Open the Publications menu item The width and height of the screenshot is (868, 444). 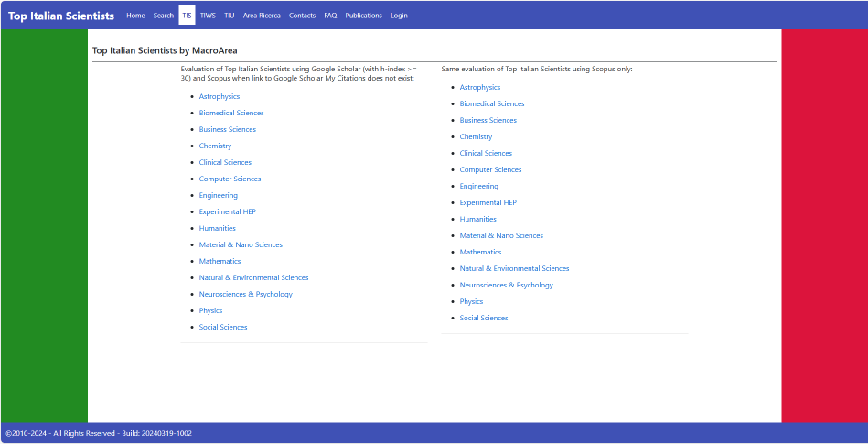tap(364, 16)
